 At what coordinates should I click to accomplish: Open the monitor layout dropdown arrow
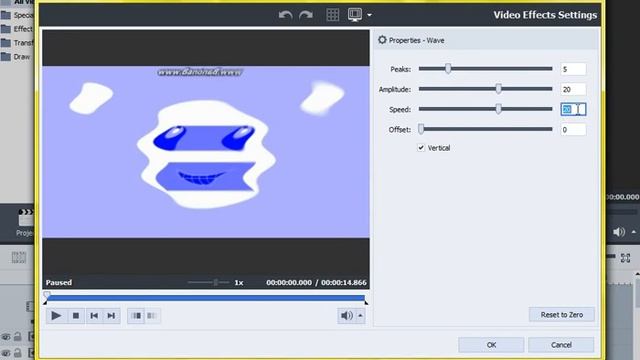click(x=369, y=15)
